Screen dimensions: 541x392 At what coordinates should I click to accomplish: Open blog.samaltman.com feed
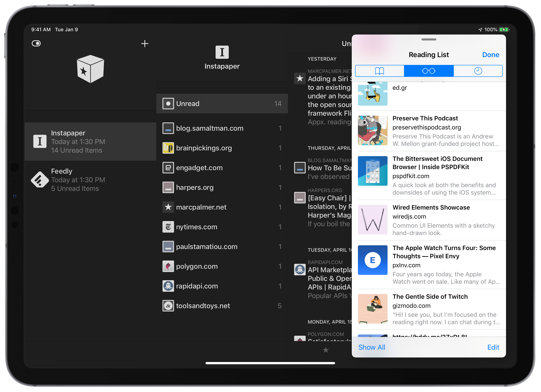pos(222,128)
